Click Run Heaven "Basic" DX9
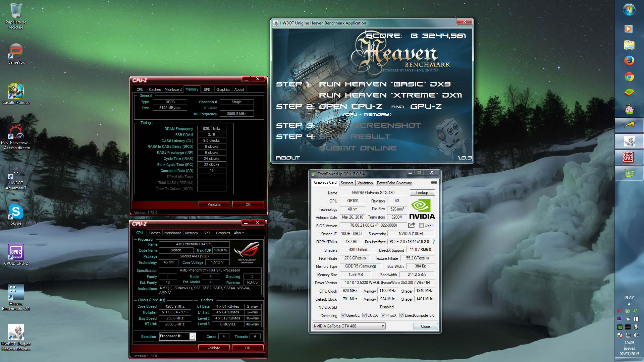The image size is (644, 362). click(x=385, y=84)
